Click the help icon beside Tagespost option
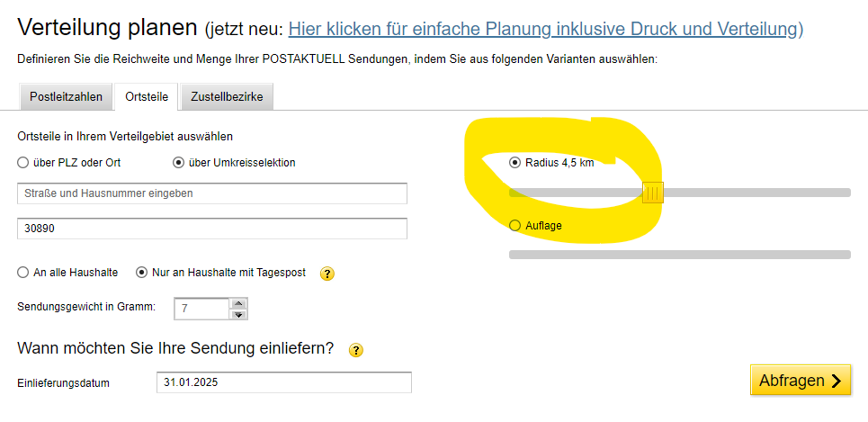 327,274
